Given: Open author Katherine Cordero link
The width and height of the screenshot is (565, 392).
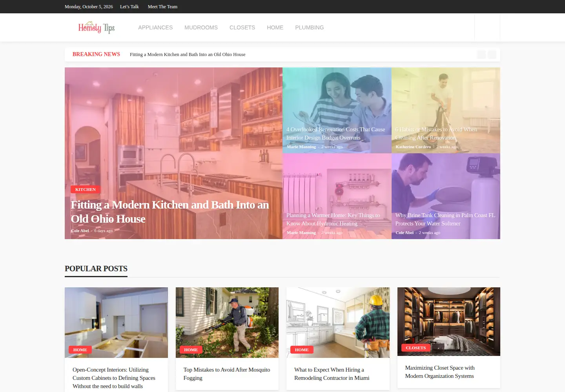Looking at the screenshot, I should click(413, 147).
